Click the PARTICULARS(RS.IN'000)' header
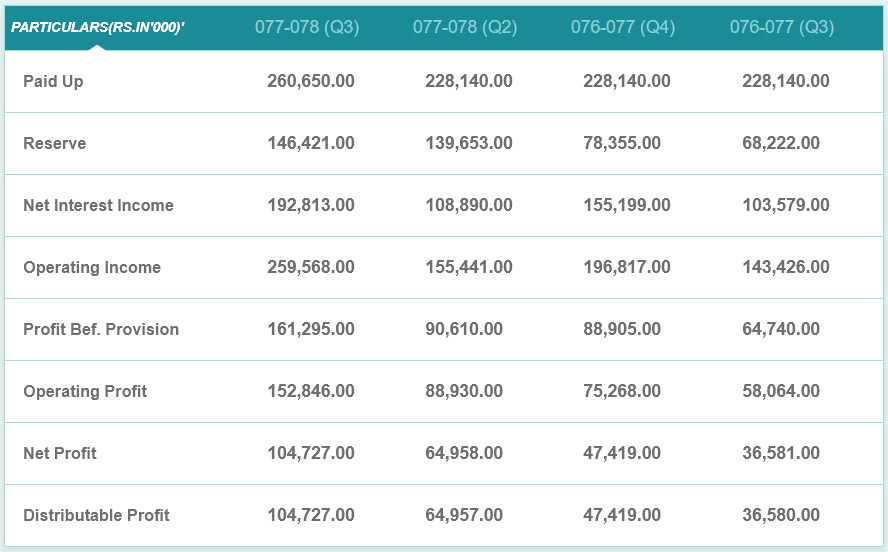888x552 pixels. (98, 27)
